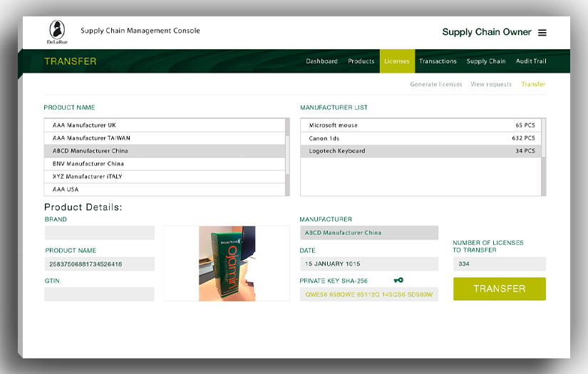Screen dimensions: 588x374
Task: Click the De La Rue logo
Action: pyautogui.click(x=58, y=32)
